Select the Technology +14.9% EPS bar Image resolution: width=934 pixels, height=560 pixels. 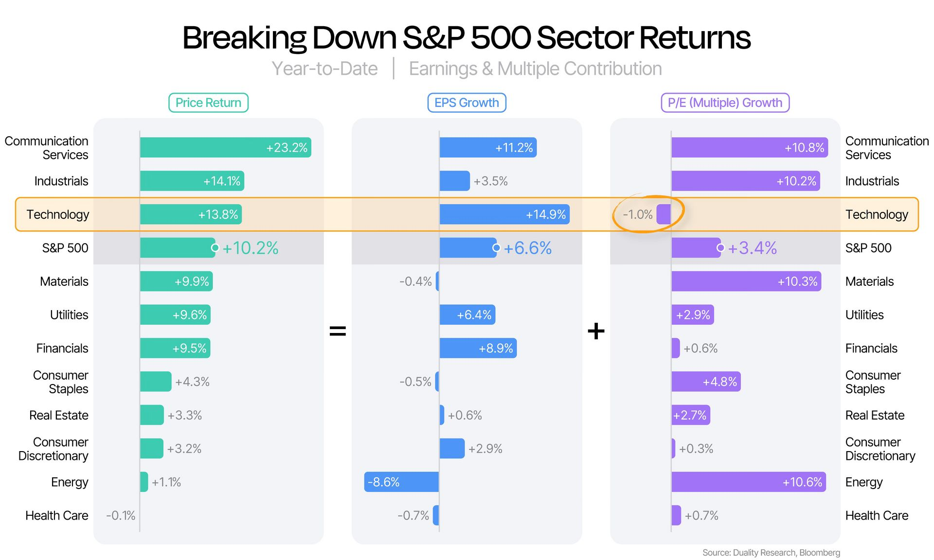coord(504,214)
